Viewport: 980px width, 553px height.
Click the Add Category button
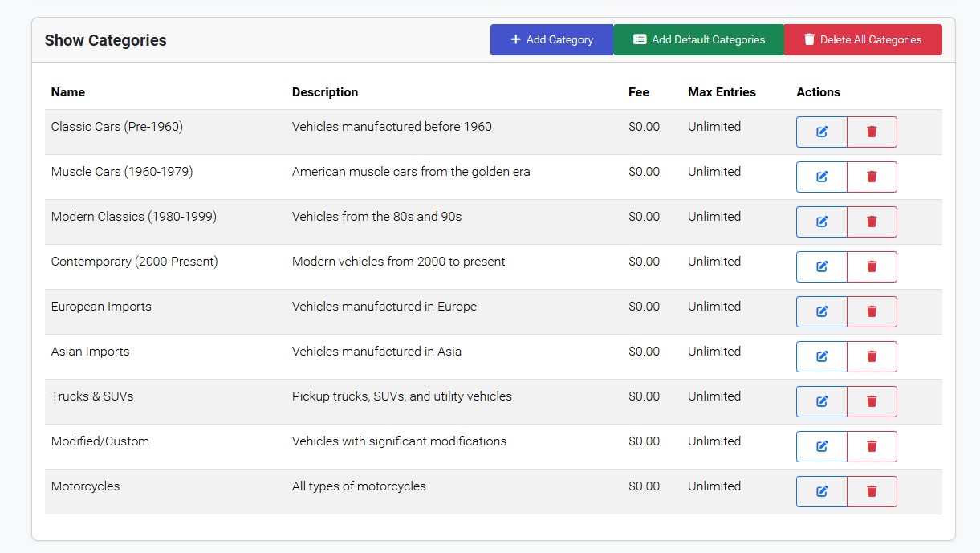[551, 39]
